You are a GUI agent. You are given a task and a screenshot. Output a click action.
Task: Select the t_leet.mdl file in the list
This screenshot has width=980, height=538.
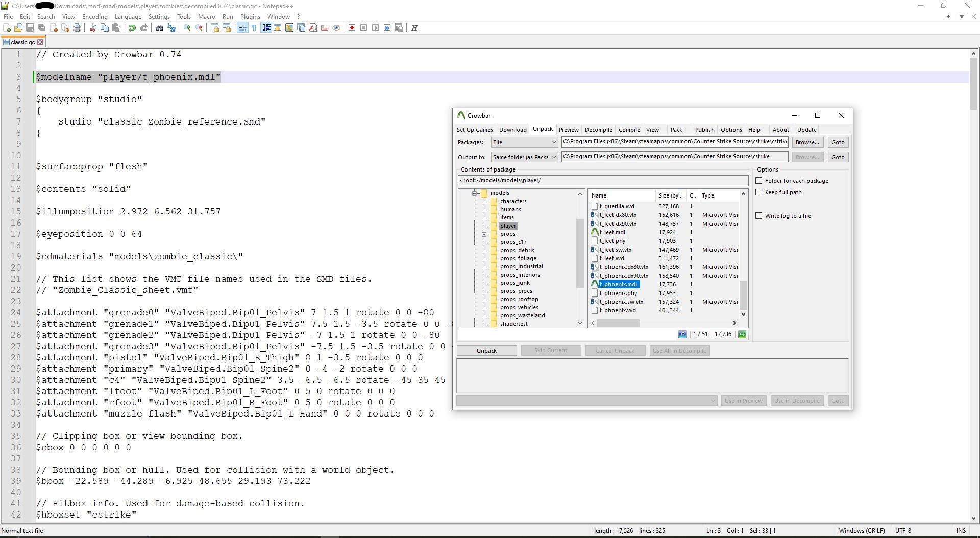pyautogui.click(x=612, y=232)
